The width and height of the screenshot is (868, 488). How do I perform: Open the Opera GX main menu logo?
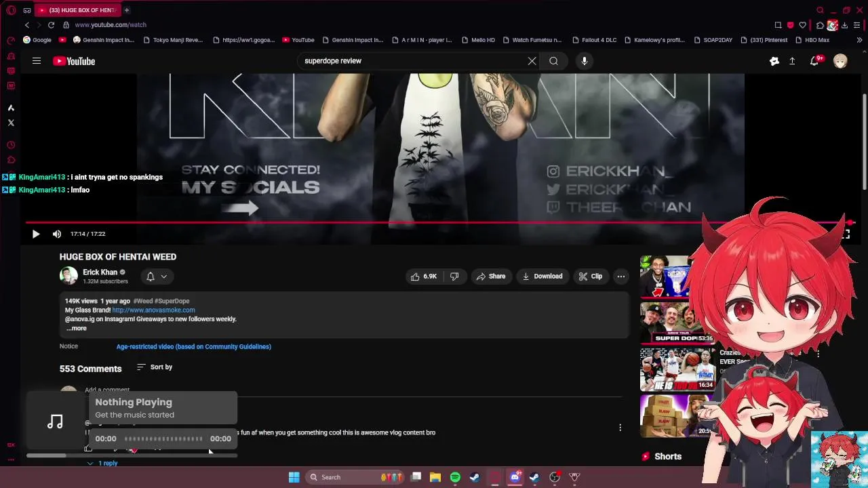(11, 10)
